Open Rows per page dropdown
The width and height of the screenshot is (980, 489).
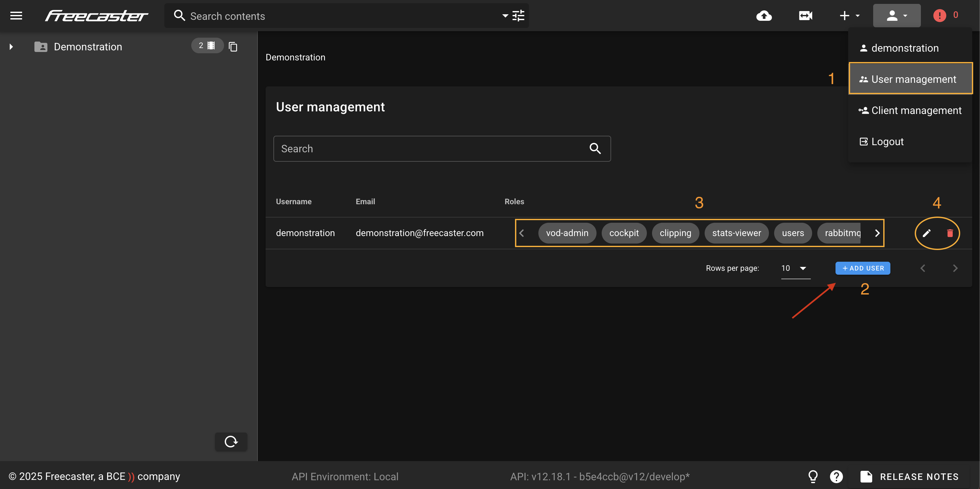(x=796, y=268)
